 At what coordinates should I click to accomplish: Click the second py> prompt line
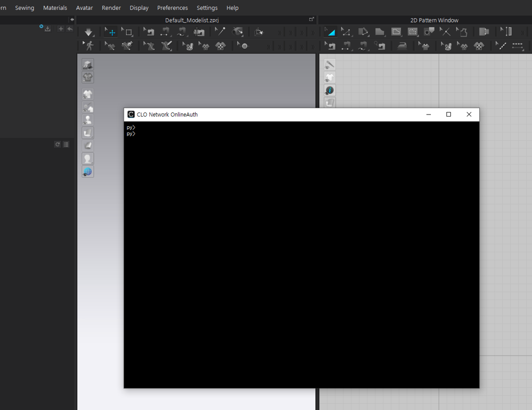pyautogui.click(x=131, y=134)
